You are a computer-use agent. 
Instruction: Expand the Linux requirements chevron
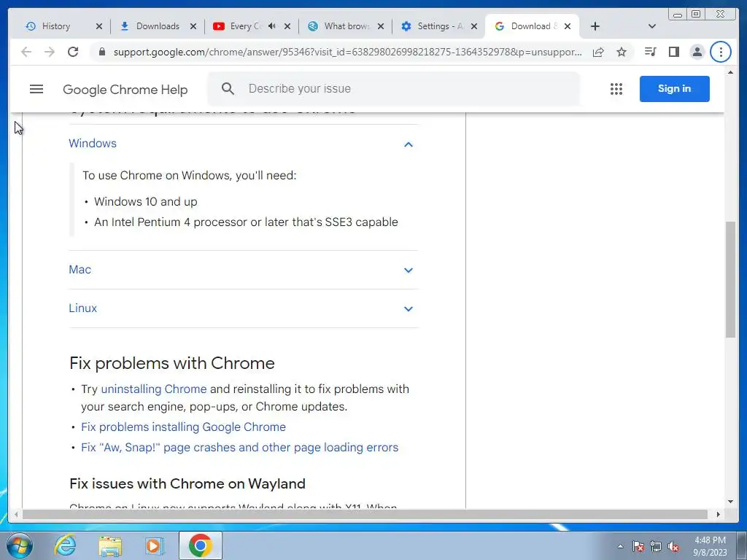409,308
